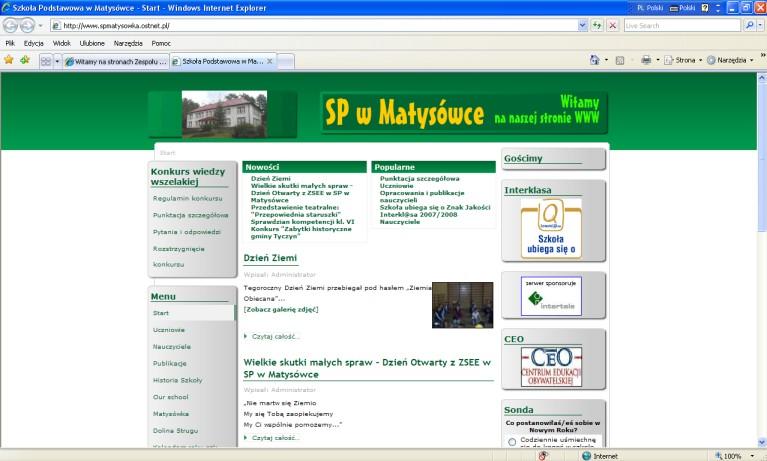Image resolution: width=767 pixels, height=461 pixels.
Task: Click the browser Forward arrow button
Action: click(x=27, y=25)
